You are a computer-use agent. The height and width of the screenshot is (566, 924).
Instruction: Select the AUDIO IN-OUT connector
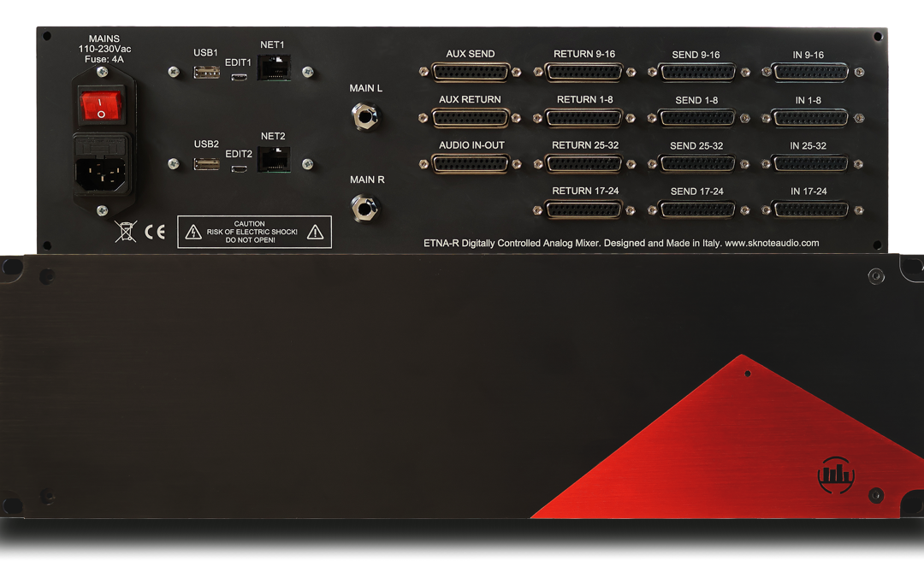(x=471, y=164)
